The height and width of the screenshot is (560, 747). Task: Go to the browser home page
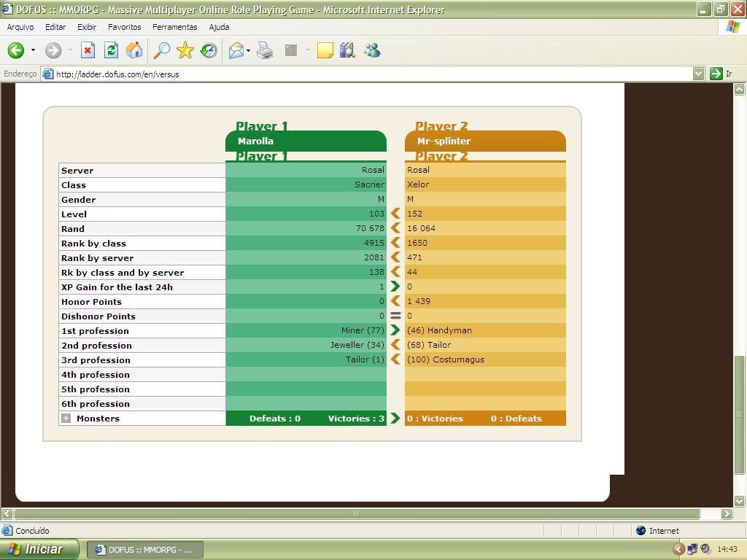coord(134,50)
